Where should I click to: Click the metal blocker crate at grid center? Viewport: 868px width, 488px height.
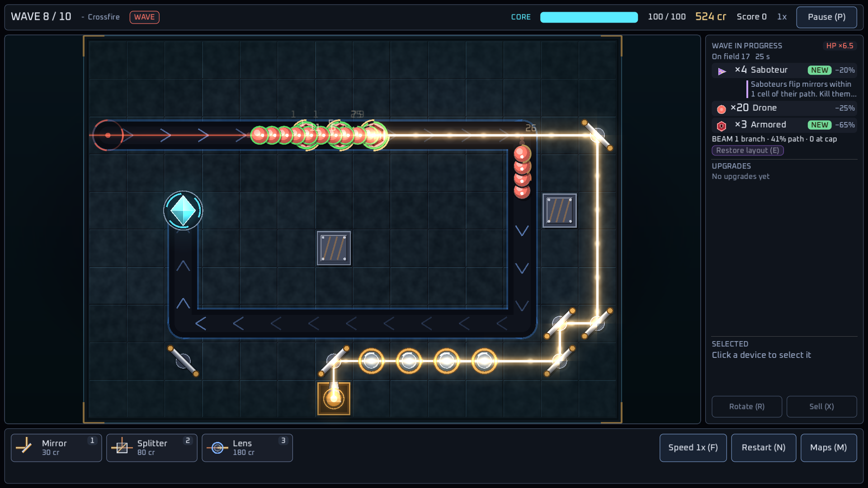tap(334, 248)
